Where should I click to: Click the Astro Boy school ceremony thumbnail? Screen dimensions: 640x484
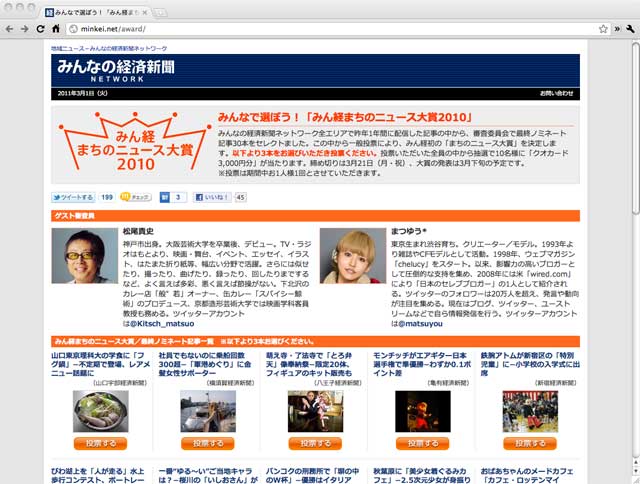click(x=530, y=411)
